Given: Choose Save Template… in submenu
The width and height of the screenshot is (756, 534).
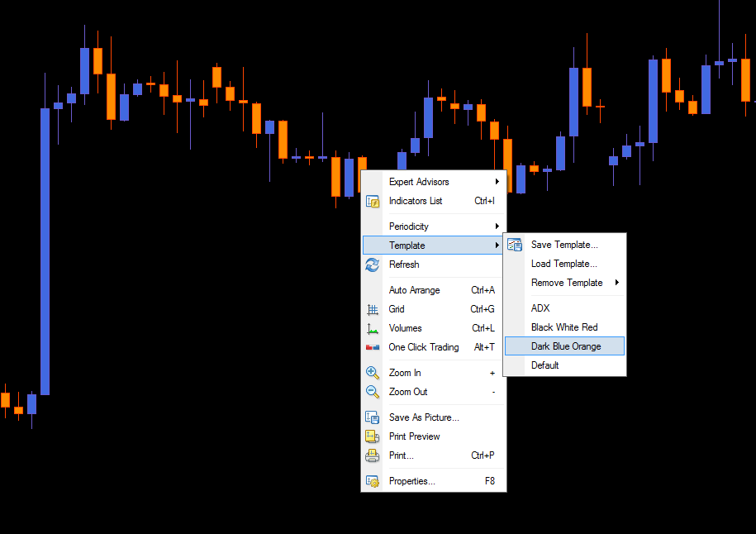Looking at the screenshot, I should pyautogui.click(x=564, y=245).
